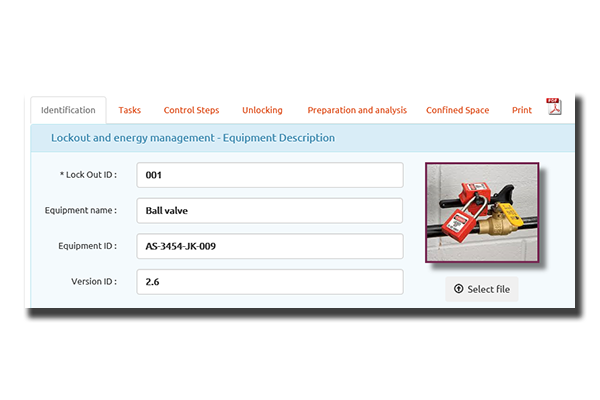
Task: Select the Version ID field showing 2.6
Action: 268,282
